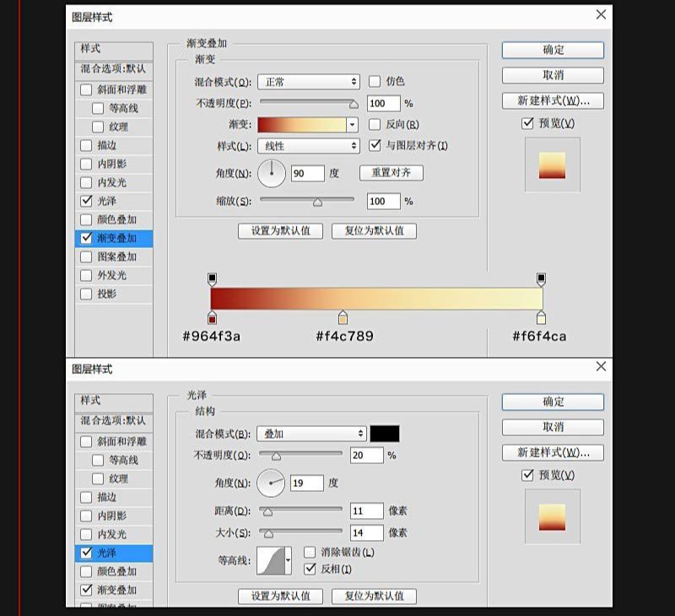Click 取消 in the lower dialog
Viewport: 675px width, 616px height.
(553, 427)
